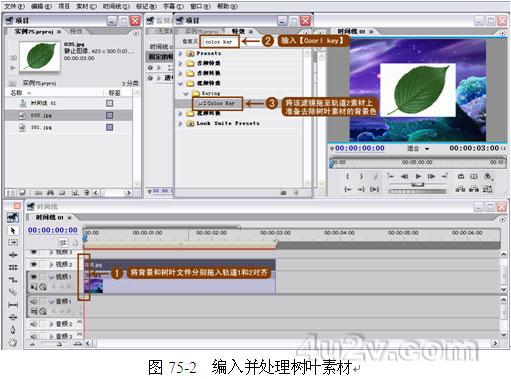Viewport: 511px width, 379px height.
Task: Click the Find binoculars icon in project panel
Action: (50, 192)
